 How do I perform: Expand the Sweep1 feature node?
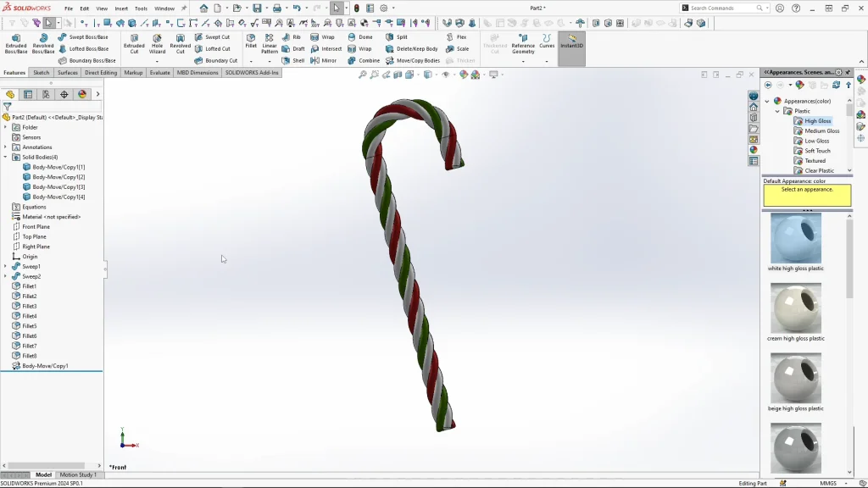(x=5, y=266)
